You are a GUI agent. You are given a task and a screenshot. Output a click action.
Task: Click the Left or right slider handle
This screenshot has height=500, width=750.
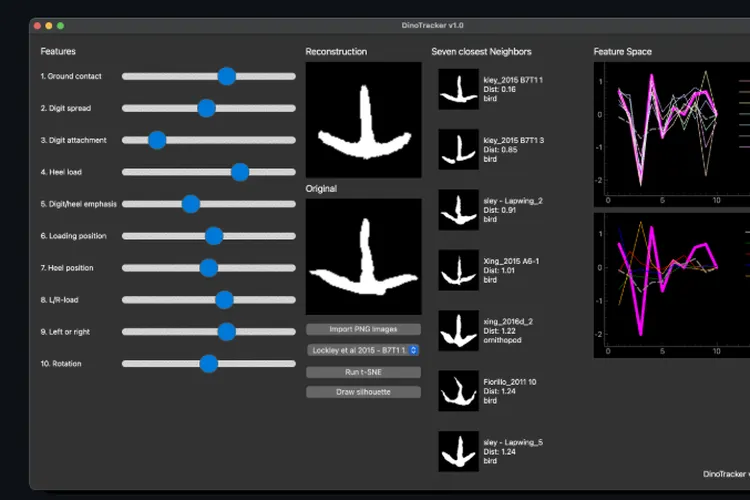pyautogui.click(x=226, y=332)
